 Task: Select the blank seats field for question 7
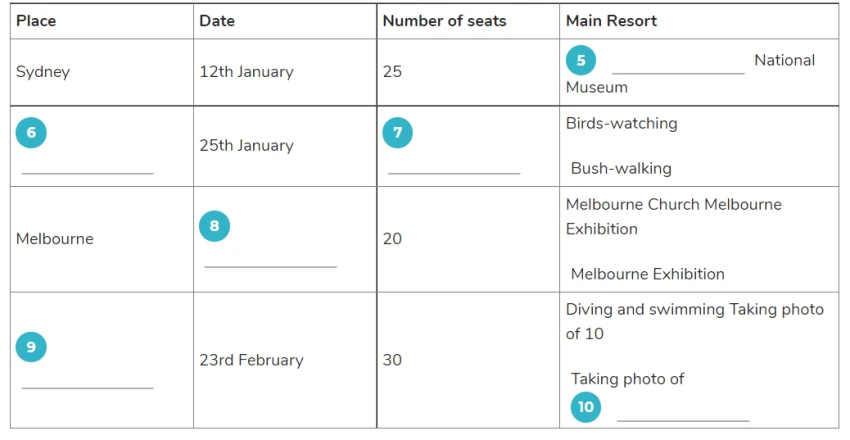(x=454, y=165)
